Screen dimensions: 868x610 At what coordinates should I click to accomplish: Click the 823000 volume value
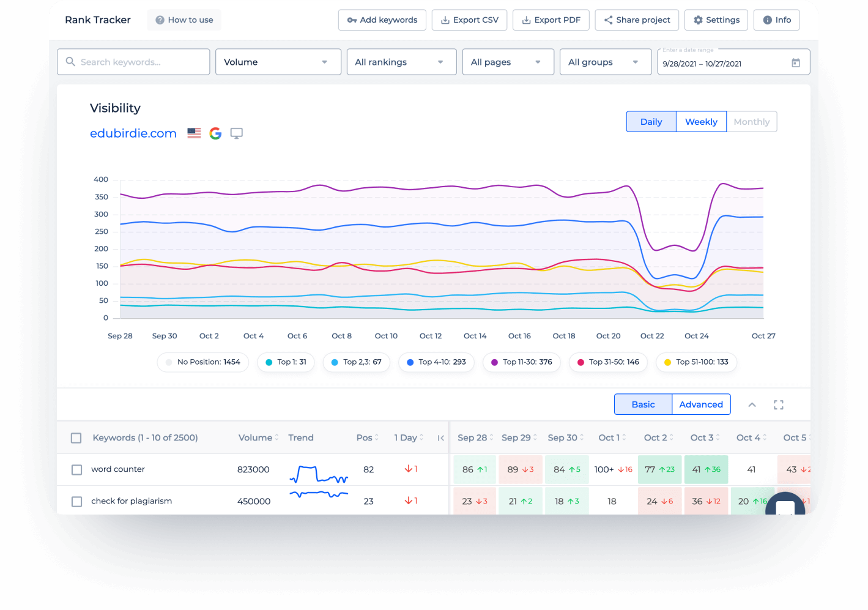click(253, 469)
